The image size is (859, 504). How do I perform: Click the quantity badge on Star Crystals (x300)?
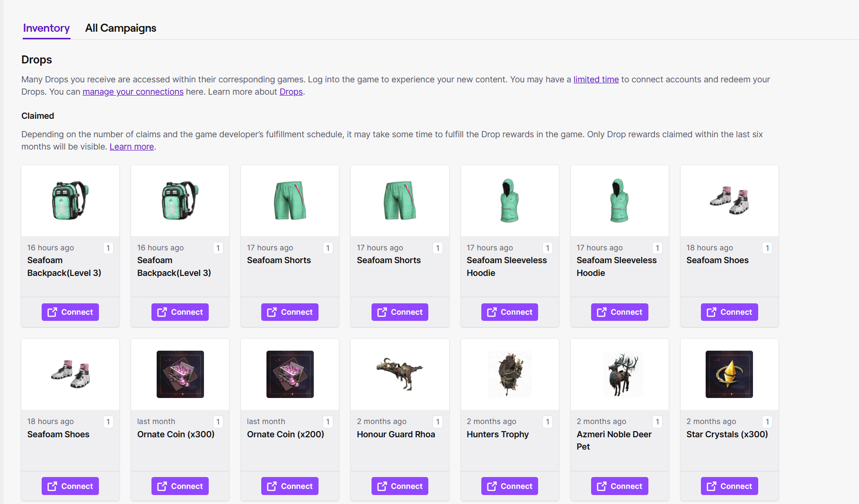pyautogui.click(x=767, y=422)
